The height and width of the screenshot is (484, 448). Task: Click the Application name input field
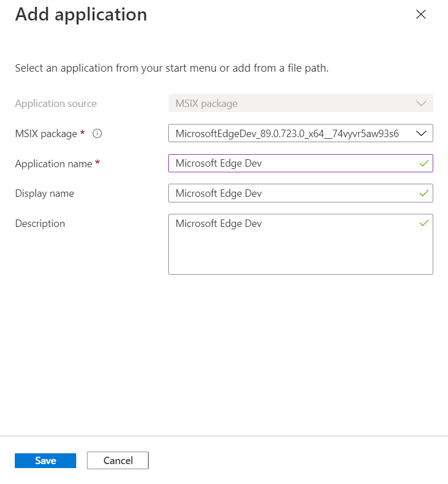[x=301, y=163]
